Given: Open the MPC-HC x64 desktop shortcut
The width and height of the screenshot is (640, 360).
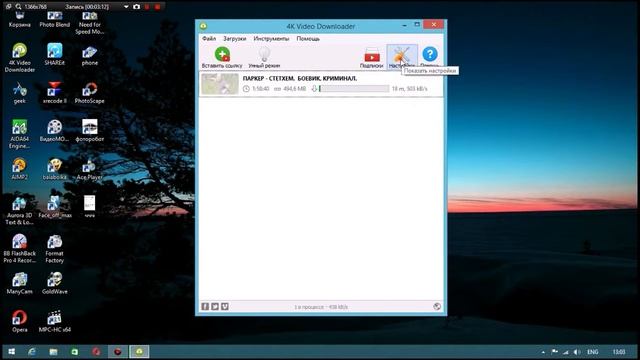Looking at the screenshot, I should 54,321.
